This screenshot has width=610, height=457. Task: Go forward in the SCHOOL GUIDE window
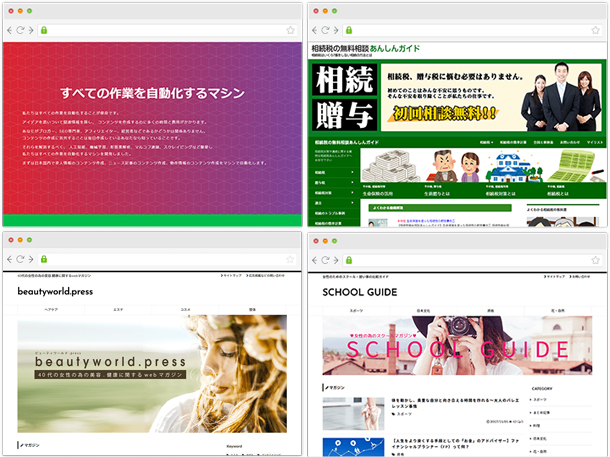336,260
